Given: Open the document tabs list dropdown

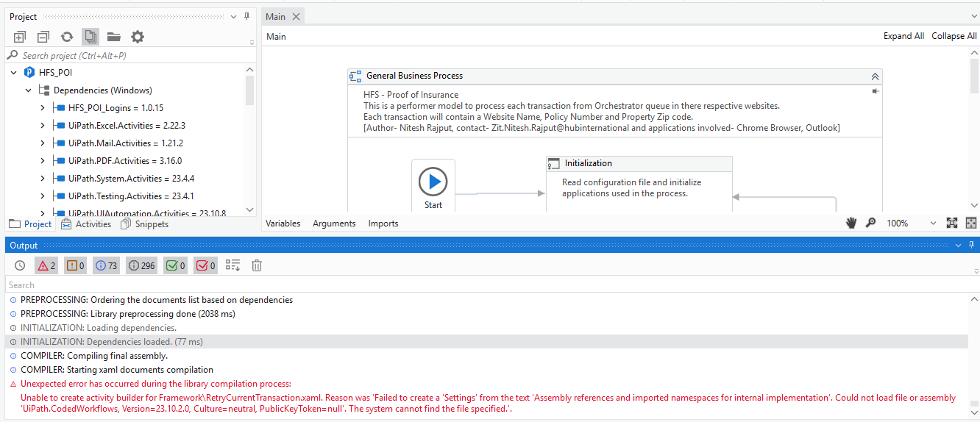Looking at the screenshot, I should click(x=973, y=16).
